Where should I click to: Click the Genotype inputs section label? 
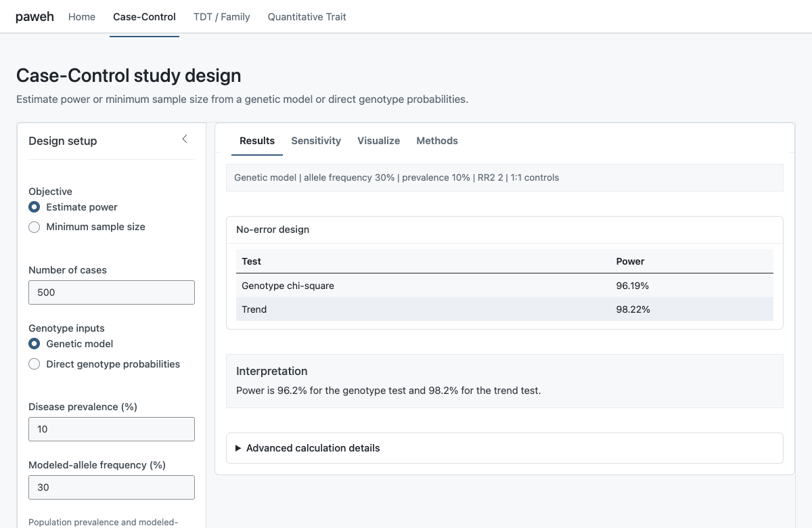[x=66, y=328]
